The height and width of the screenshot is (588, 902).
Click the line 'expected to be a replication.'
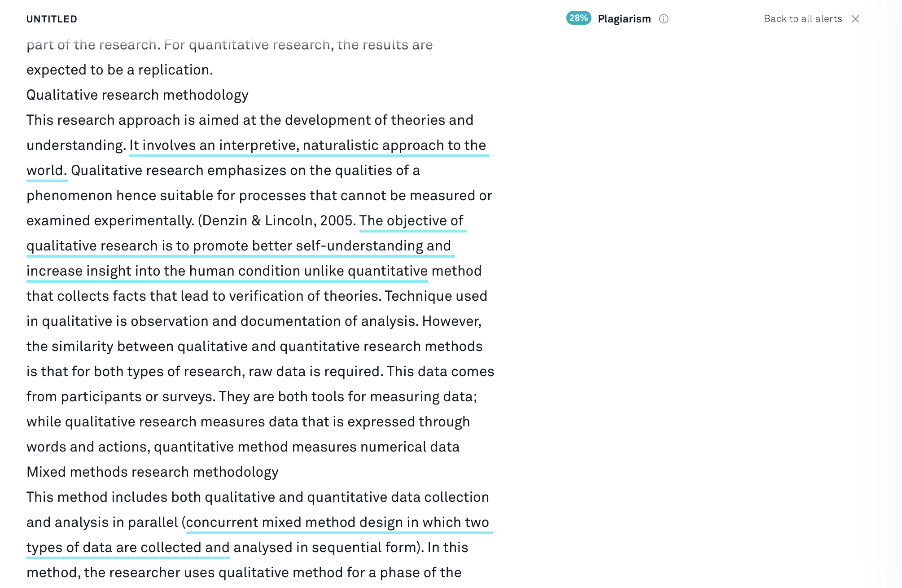[x=120, y=70]
